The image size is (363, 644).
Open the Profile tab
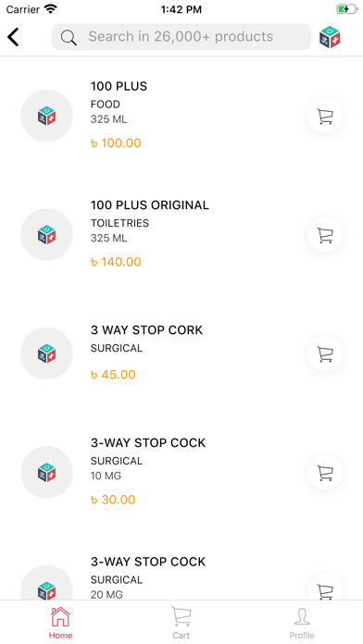(x=302, y=623)
